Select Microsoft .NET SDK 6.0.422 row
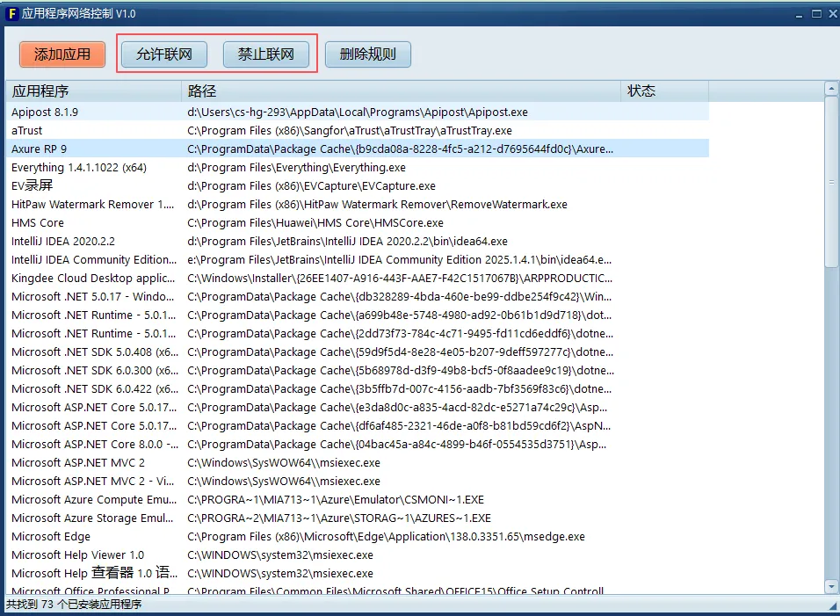 tap(358, 389)
